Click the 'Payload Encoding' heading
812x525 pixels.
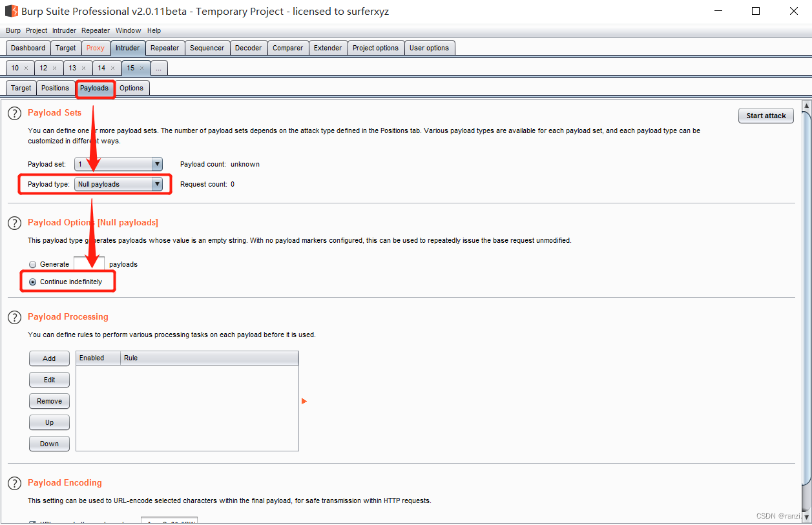point(65,482)
